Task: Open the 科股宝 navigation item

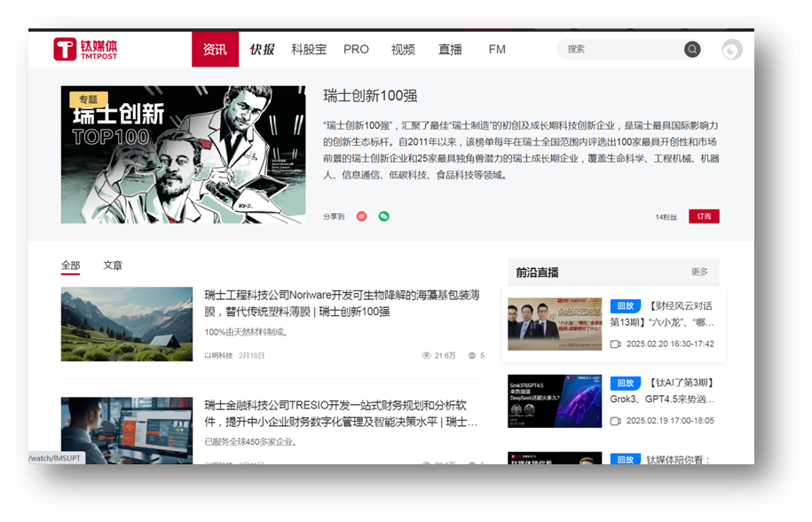Action: [x=309, y=49]
